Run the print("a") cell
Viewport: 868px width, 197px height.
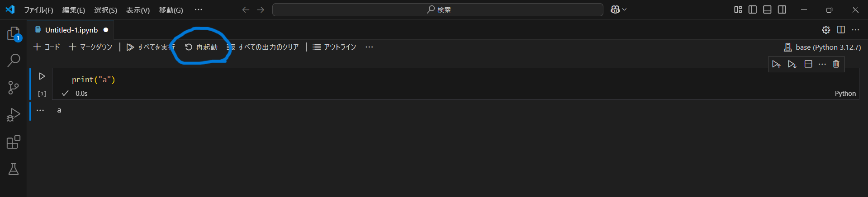point(42,76)
